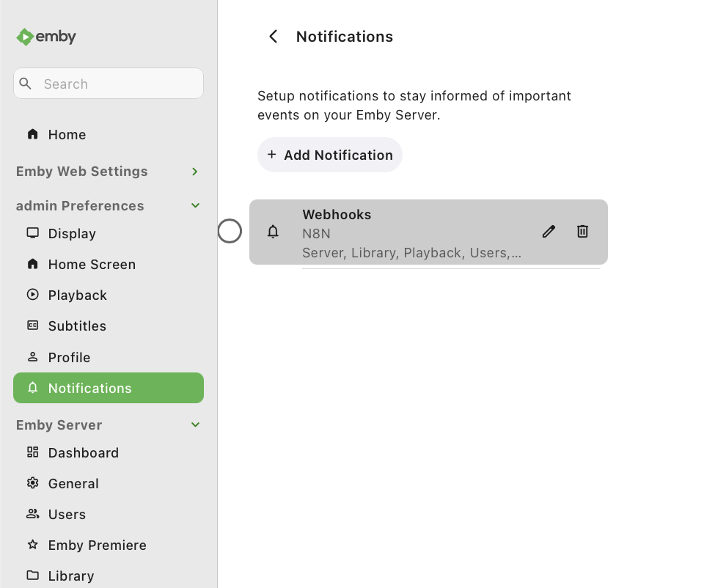704x588 pixels.
Task: Click the pencil edit icon for Webhooks
Action: click(x=549, y=232)
